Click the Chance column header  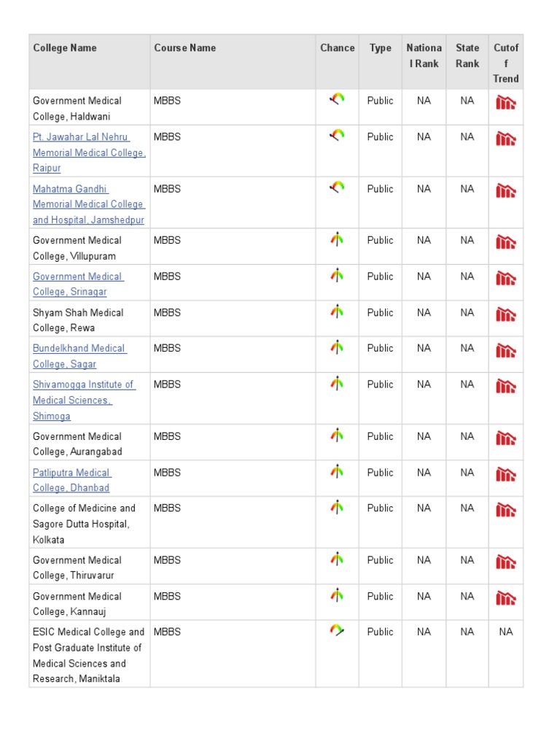(x=337, y=47)
